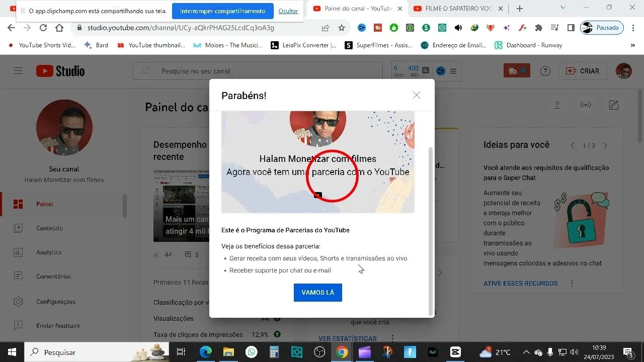Click the browser home icon
Screen dimensions: 644x362
click(x=59, y=28)
